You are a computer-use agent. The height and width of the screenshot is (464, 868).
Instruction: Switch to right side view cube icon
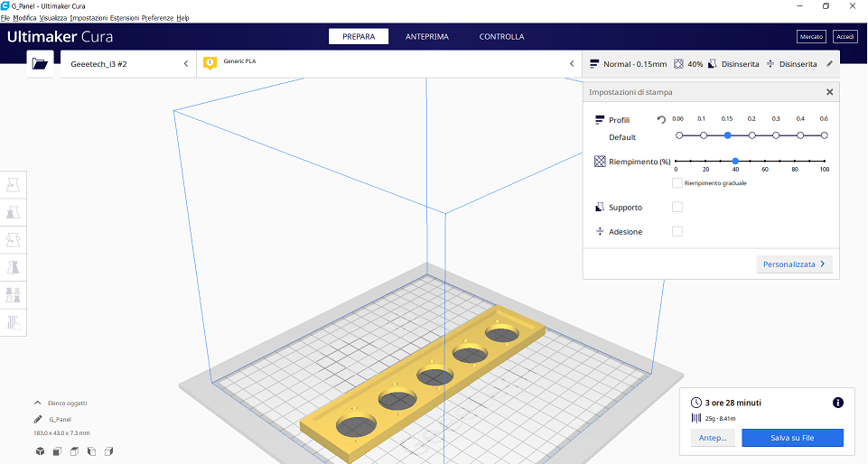(108, 451)
